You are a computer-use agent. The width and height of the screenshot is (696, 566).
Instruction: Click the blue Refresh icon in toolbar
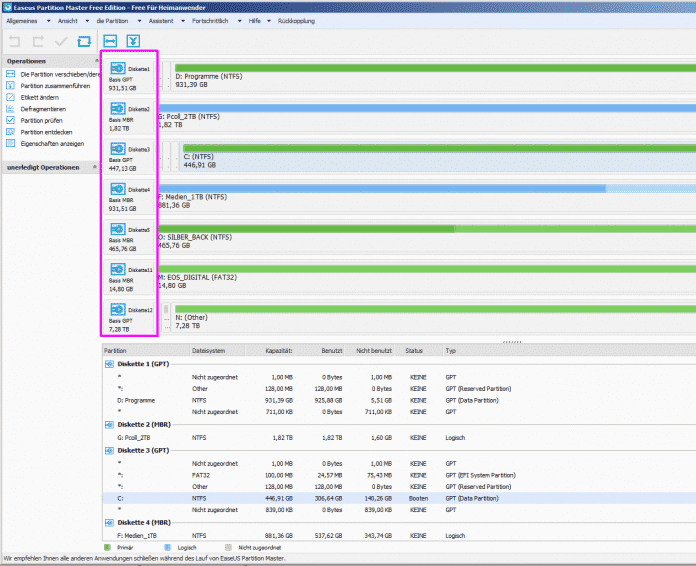(83, 41)
